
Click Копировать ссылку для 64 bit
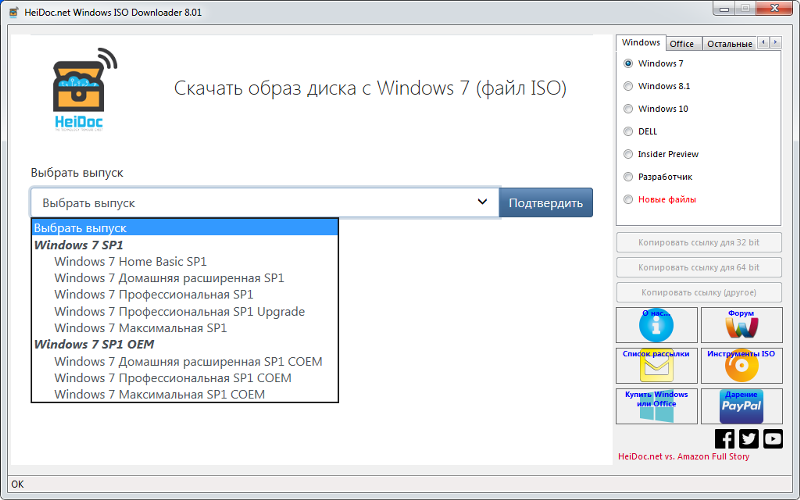(x=698, y=267)
